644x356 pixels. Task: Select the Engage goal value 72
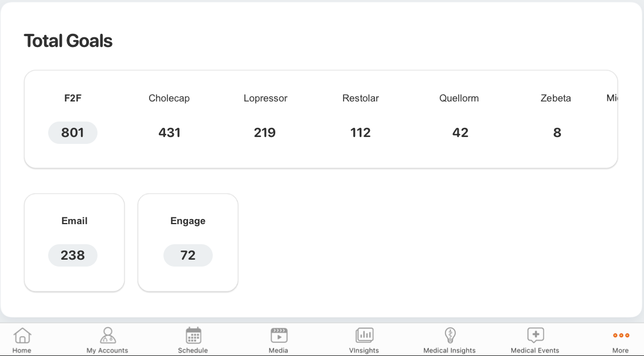188,255
